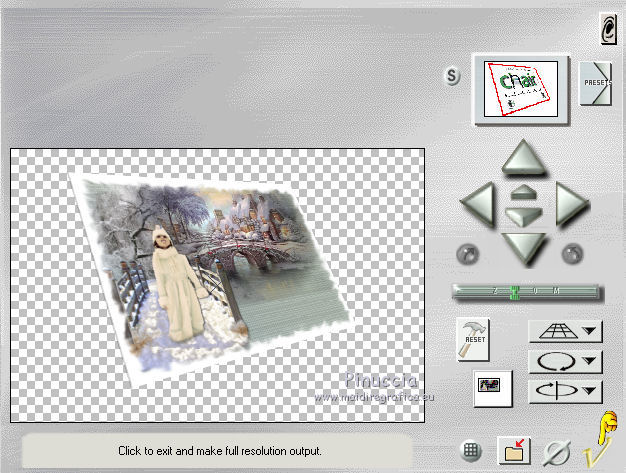Click the green zoom slider handle

point(515,292)
